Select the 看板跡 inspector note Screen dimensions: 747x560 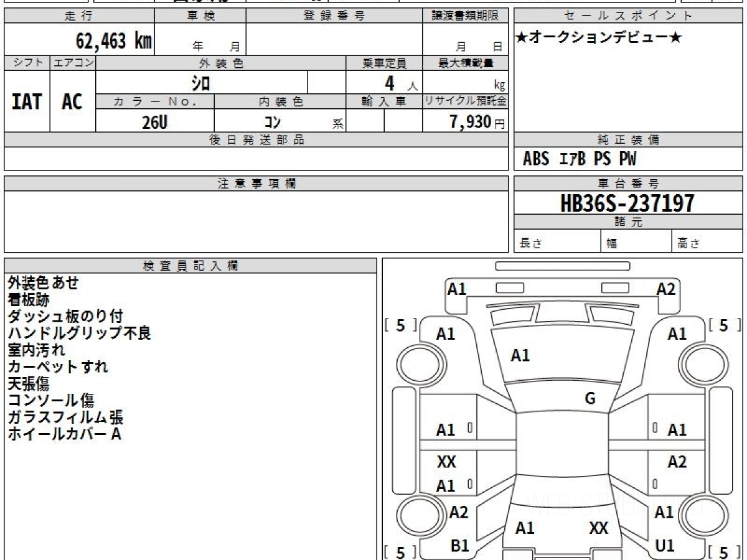[x=29, y=300]
